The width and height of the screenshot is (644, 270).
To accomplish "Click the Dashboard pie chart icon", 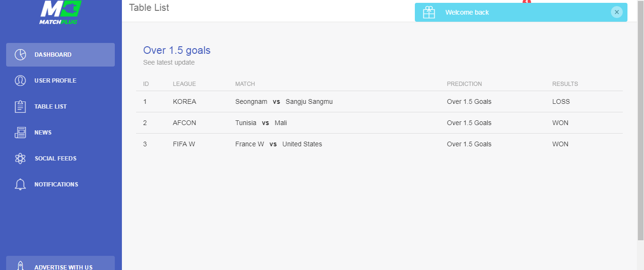I will 20,55.
